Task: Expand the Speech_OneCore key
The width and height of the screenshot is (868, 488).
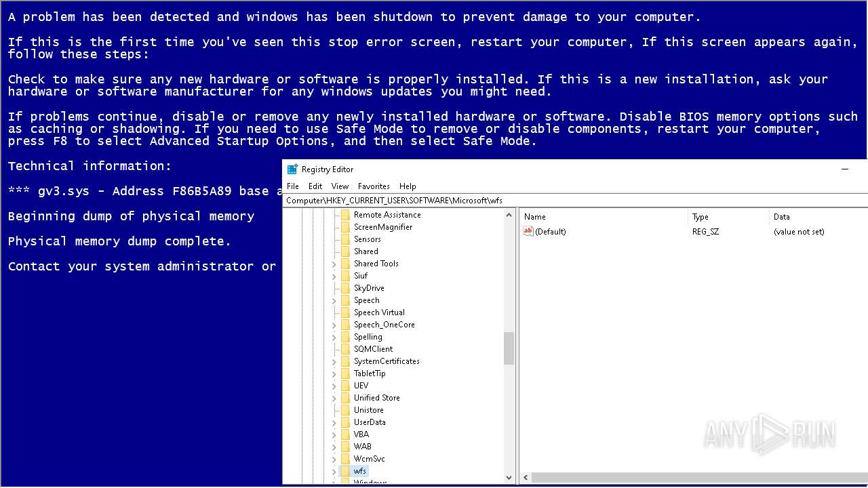Action: click(334, 325)
